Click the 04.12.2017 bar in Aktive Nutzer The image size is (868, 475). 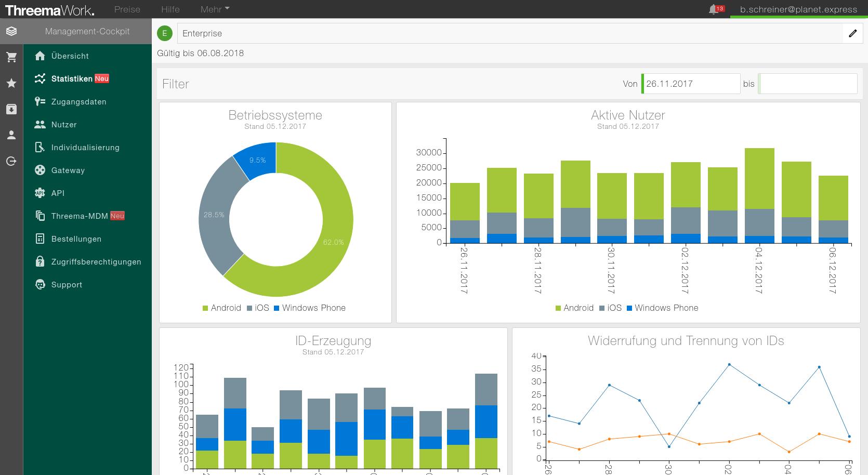coord(759,195)
